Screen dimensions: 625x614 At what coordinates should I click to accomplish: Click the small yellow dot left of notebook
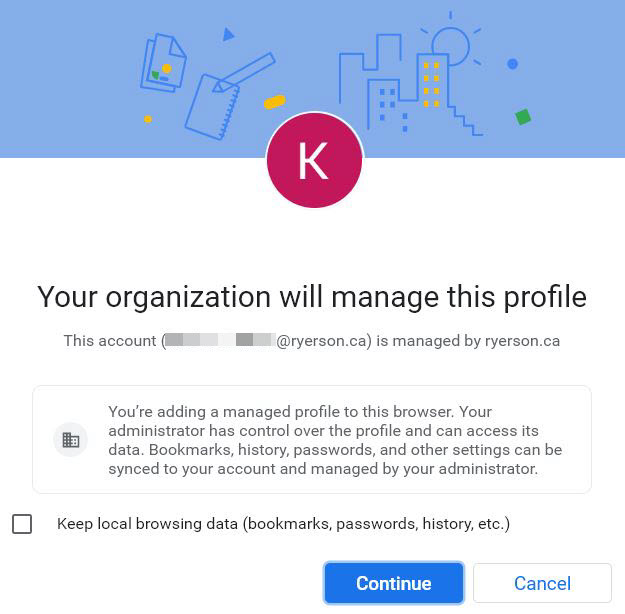click(148, 119)
